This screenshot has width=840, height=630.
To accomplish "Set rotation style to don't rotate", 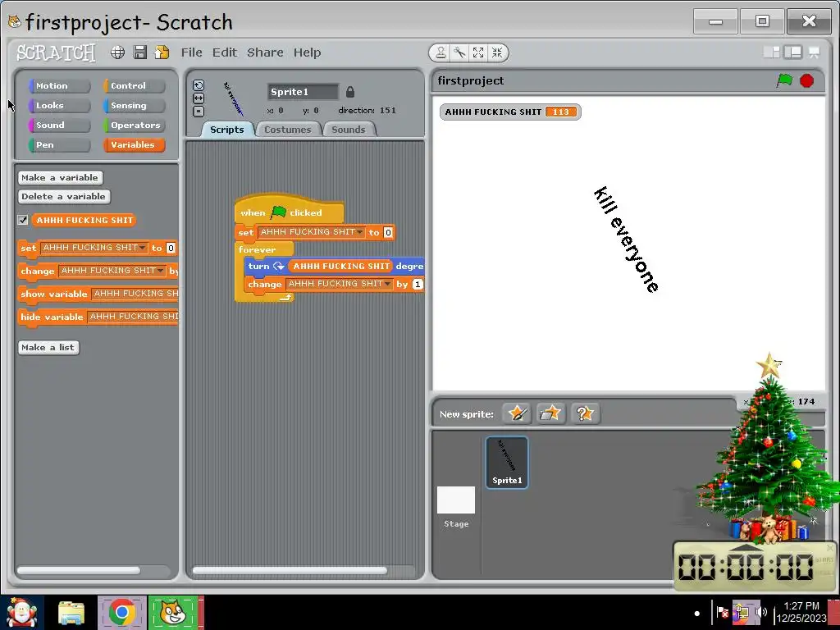I will pos(199,112).
